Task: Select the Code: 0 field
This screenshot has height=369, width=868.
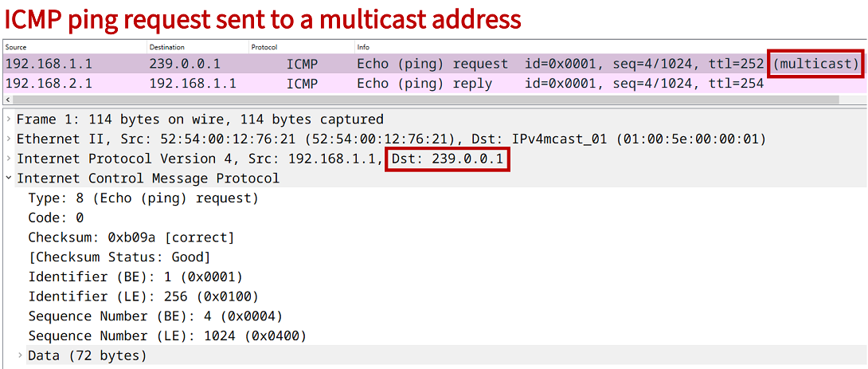Action: tap(56, 218)
